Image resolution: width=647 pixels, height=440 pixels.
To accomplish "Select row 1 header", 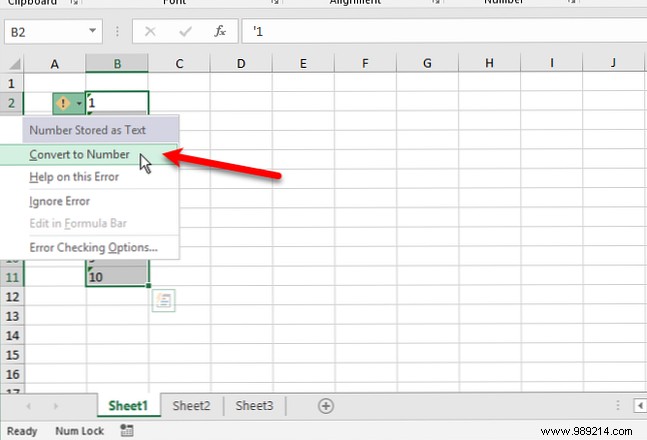I will 12,83.
